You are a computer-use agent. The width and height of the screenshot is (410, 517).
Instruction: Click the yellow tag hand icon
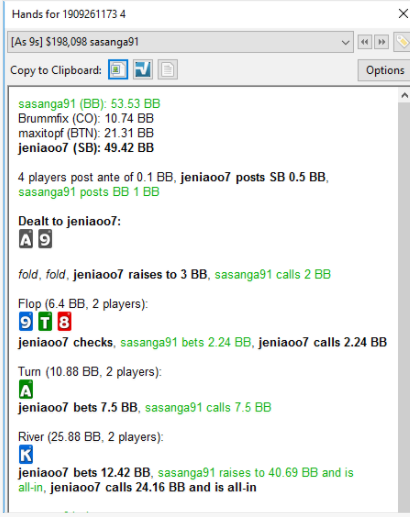pos(402,42)
